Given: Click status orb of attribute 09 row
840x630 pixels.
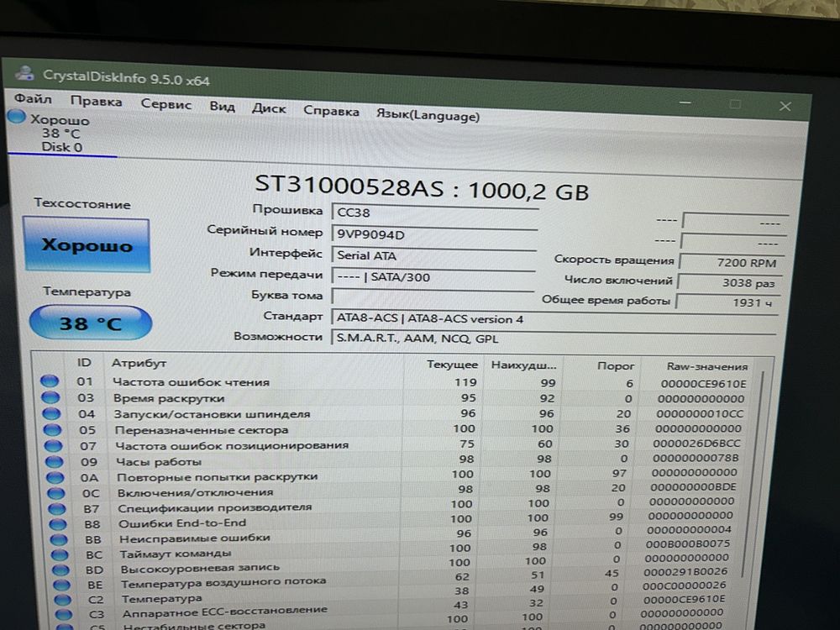Looking at the screenshot, I should (x=54, y=461).
